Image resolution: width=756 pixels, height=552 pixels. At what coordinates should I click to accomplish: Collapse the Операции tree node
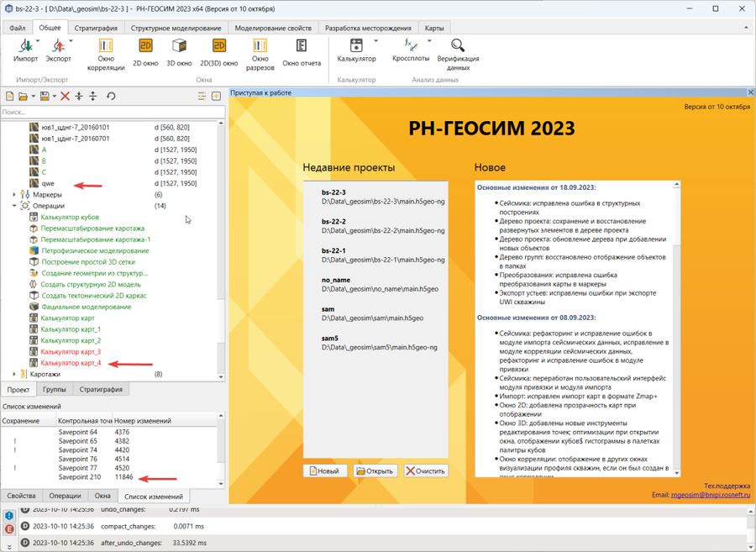(x=14, y=206)
